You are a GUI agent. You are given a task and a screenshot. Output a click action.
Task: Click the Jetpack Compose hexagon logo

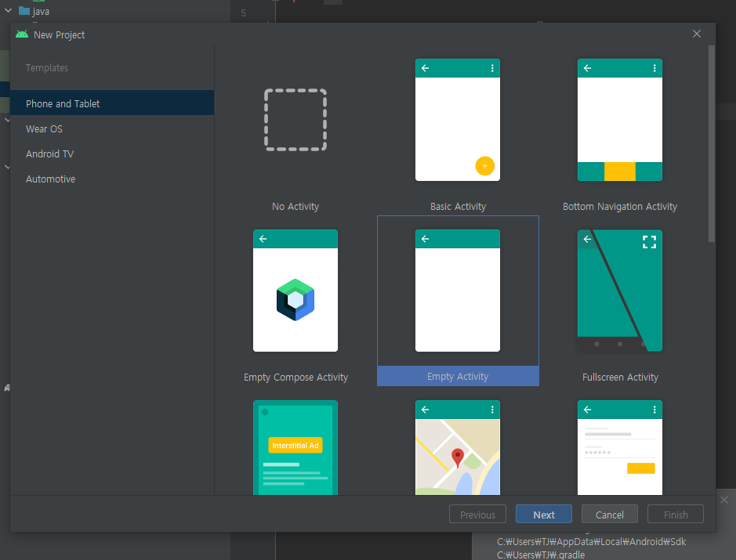pos(295,300)
